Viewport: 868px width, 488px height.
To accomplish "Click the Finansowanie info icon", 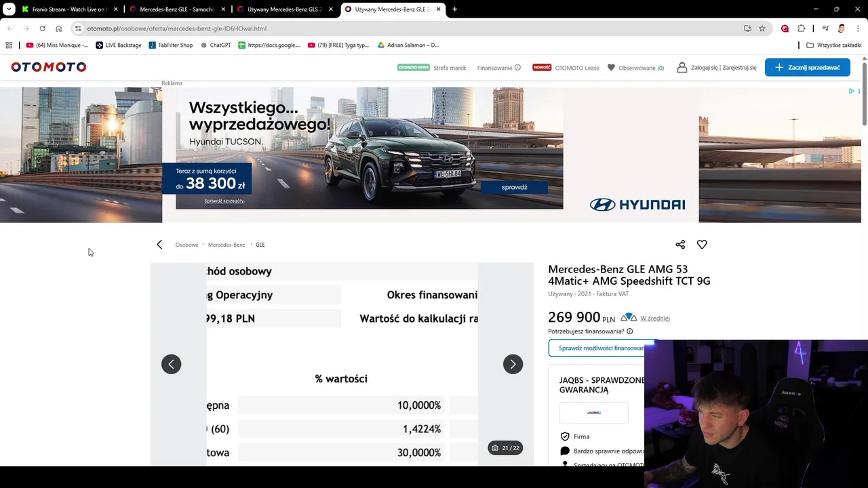I will (x=517, y=68).
